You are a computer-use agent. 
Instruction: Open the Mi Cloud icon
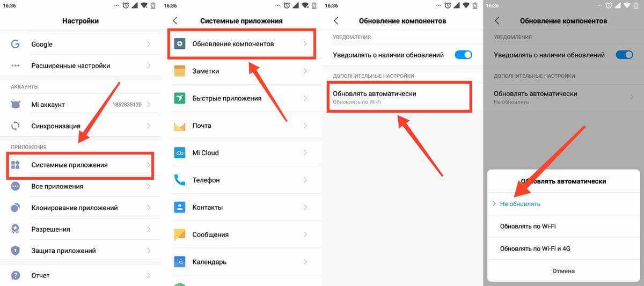tap(180, 153)
